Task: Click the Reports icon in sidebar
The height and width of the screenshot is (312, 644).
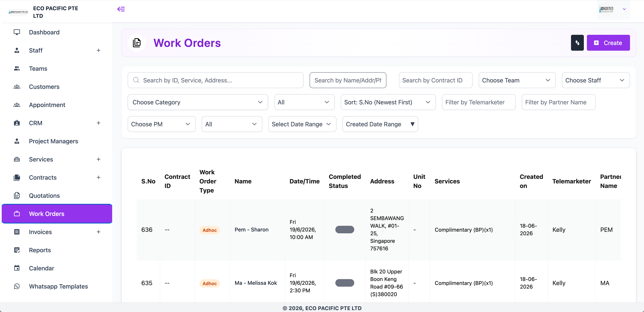Action: click(x=17, y=250)
